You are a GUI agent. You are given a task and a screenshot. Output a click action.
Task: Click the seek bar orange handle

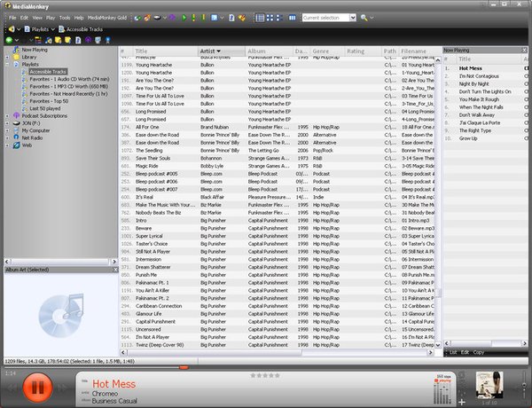coord(184,367)
